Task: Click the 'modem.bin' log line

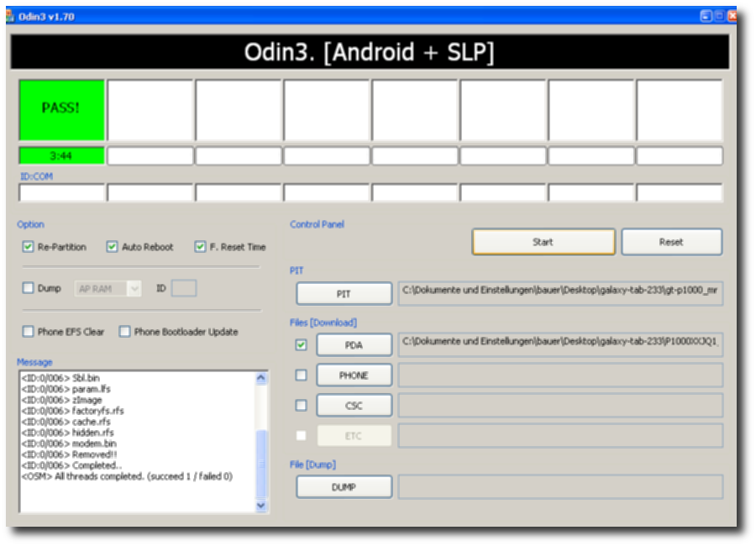Action: point(69,444)
